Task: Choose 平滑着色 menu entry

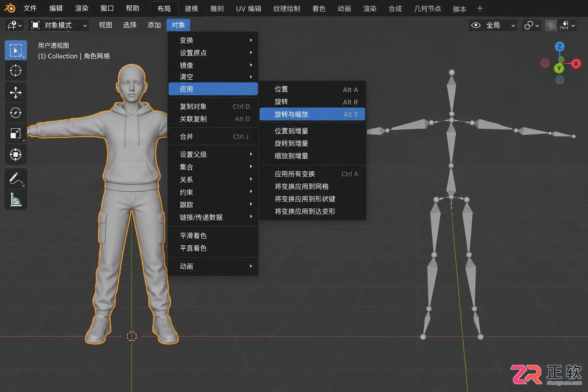Action: pos(213,236)
